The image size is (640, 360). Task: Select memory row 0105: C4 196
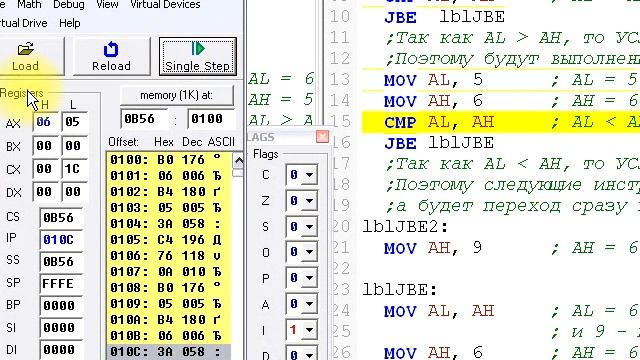[x=169, y=240]
